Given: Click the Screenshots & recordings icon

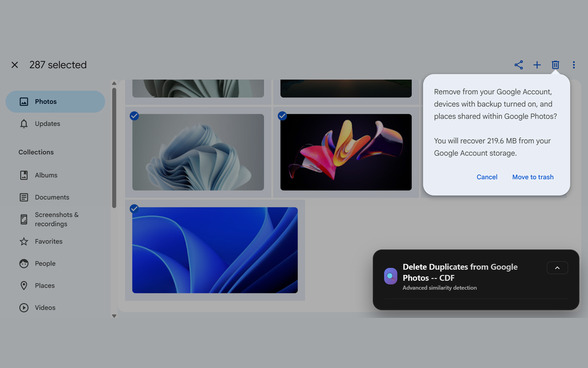Looking at the screenshot, I should tap(24, 219).
